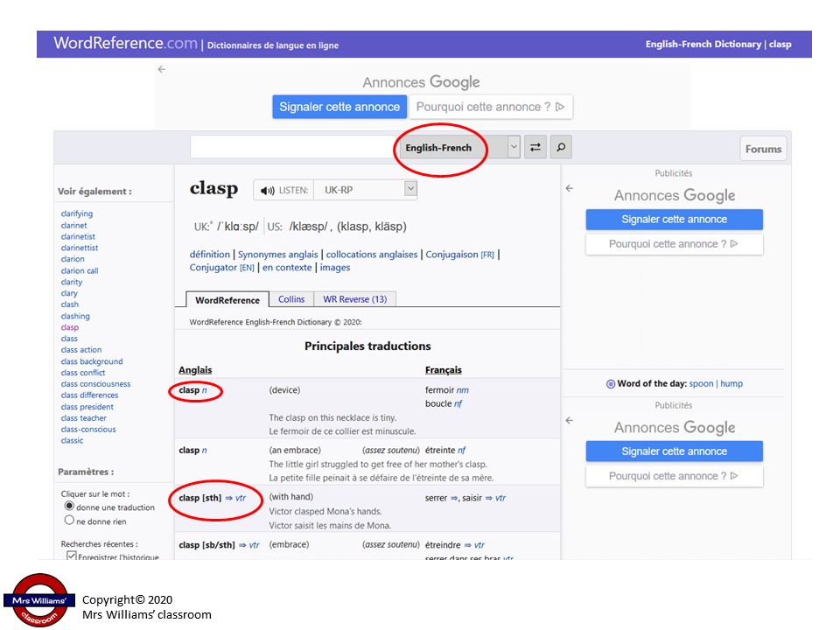
Task: Click the swap languages arrows icon
Action: pyautogui.click(x=535, y=147)
